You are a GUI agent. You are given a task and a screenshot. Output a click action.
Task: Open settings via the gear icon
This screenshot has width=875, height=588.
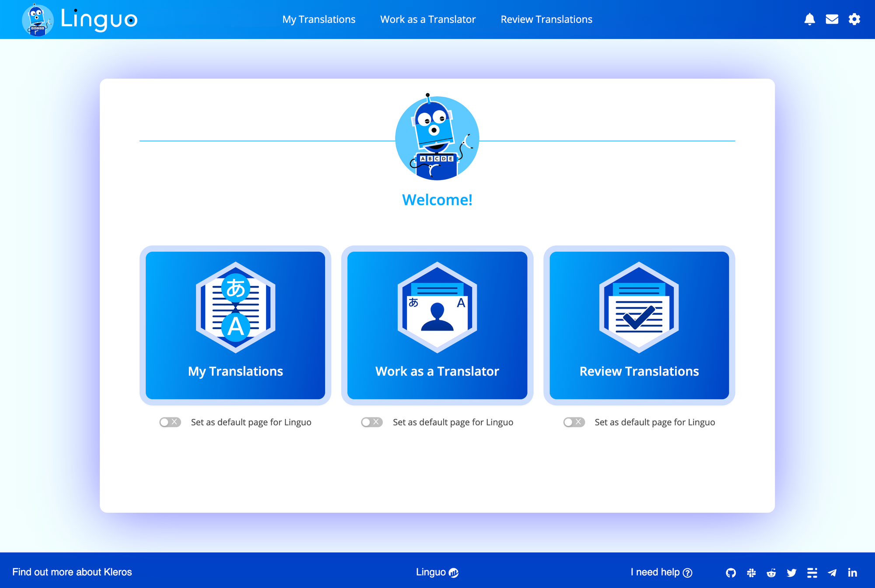pos(854,19)
